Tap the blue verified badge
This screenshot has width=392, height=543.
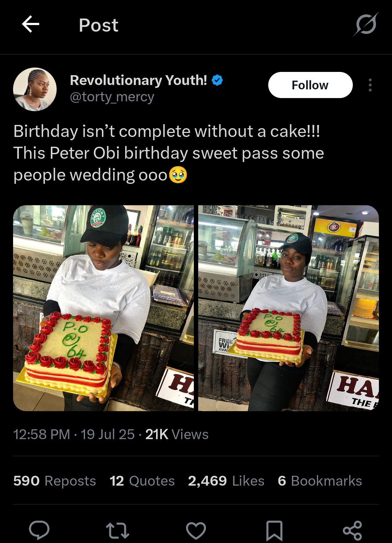[217, 80]
